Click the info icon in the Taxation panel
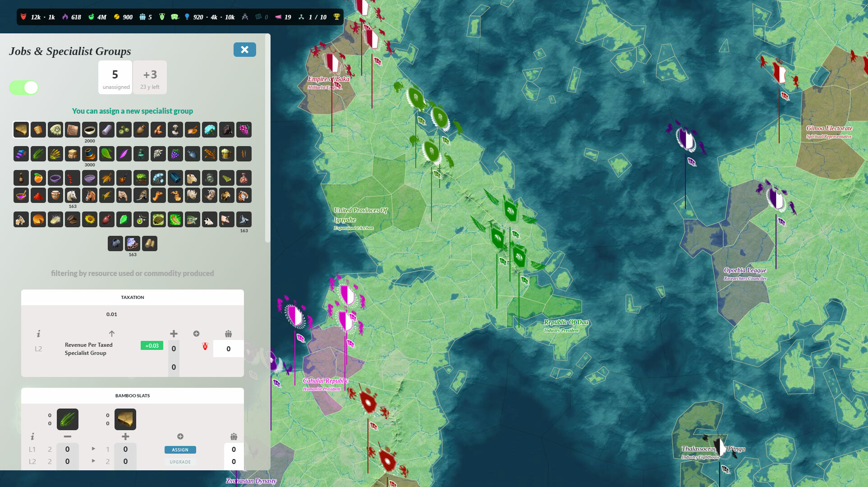868x487 pixels. point(38,335)
